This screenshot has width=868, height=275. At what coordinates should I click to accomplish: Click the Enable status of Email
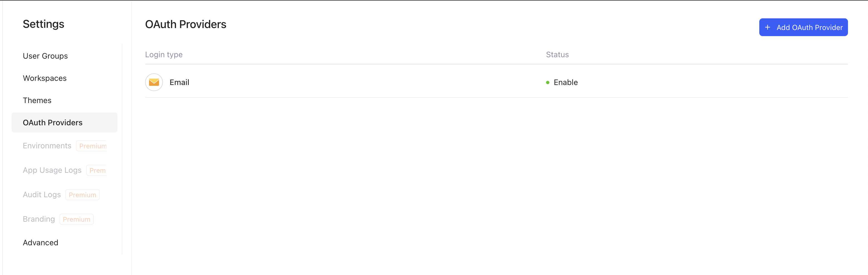coord(566,82)
